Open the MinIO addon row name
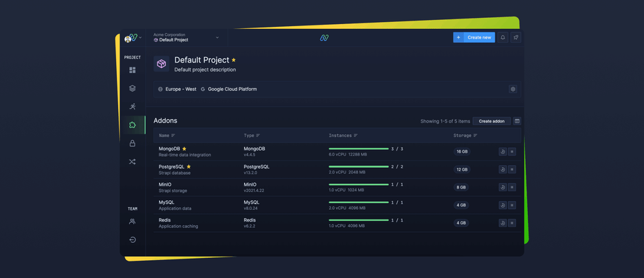 (x=165, y=184)
